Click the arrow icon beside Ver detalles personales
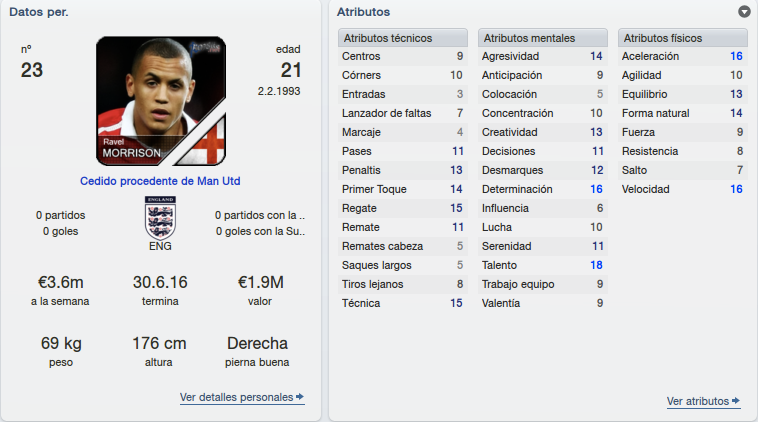This screenshot has height=422, width=758. click(300, 397)
